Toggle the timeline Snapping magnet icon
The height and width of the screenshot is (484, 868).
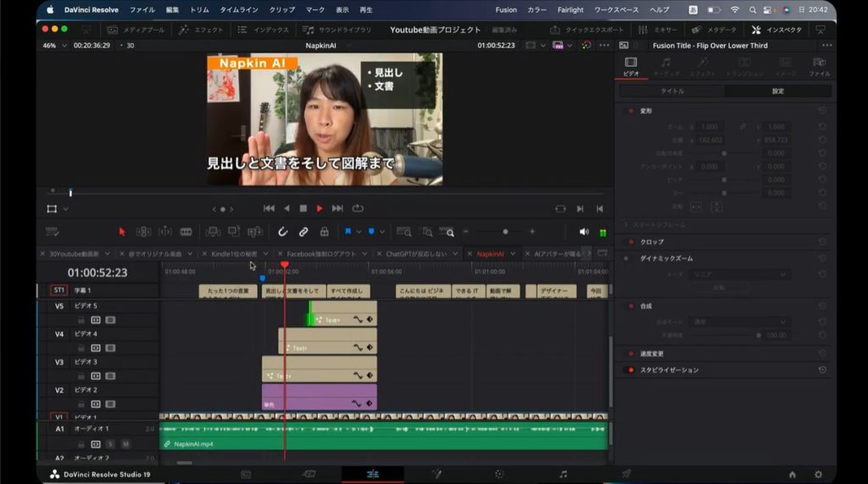tap(283, 231)
